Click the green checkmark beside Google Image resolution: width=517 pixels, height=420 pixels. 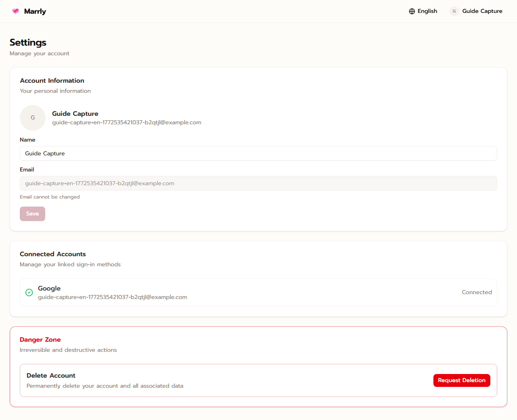[29, 292]
